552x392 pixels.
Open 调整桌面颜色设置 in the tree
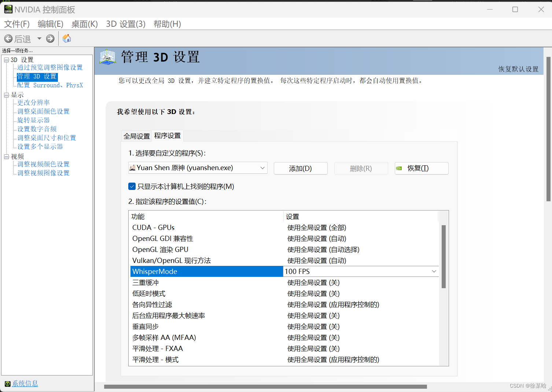43,111
